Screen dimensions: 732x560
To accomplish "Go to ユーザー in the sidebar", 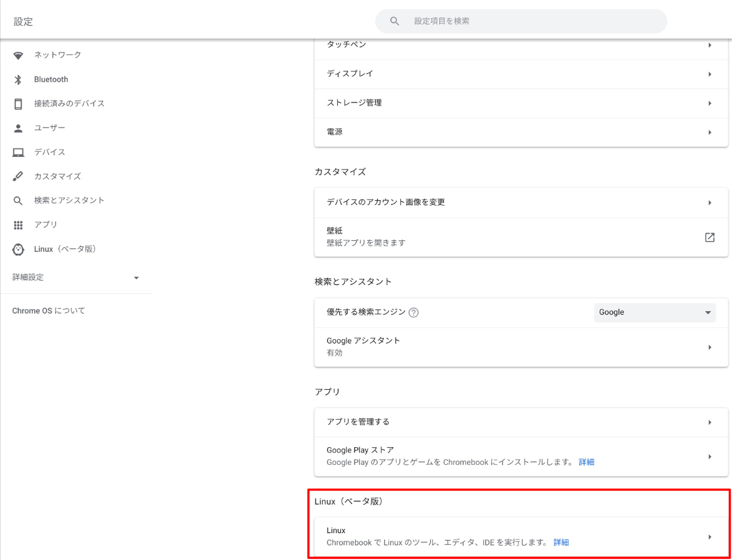I will point(49,127).
